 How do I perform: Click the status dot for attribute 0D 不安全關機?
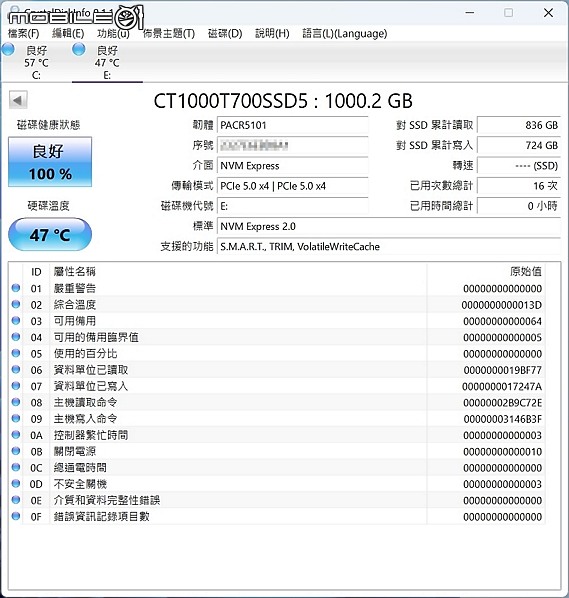tap(16, 484)
